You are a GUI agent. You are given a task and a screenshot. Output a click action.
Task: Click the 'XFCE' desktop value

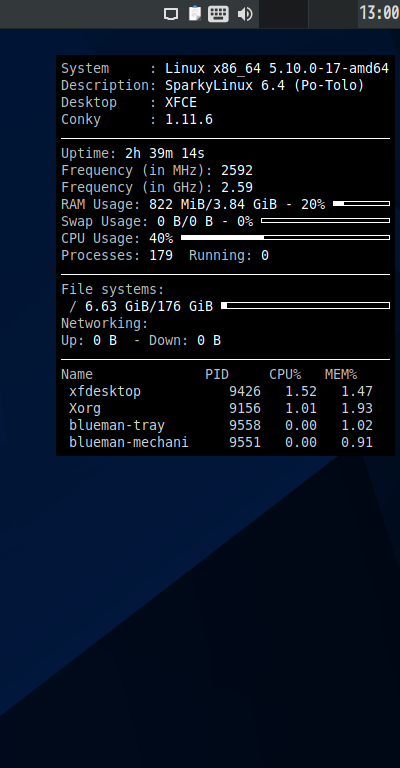point(181,102)
